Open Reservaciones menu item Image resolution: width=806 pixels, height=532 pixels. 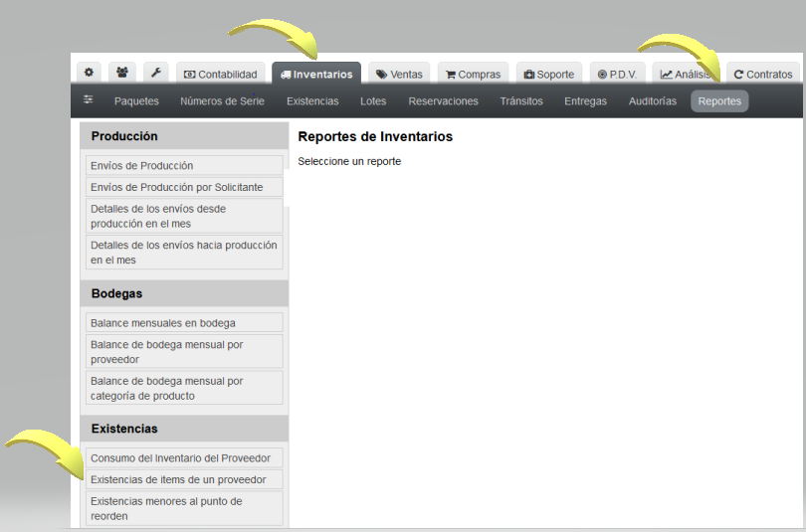point(443,101)
